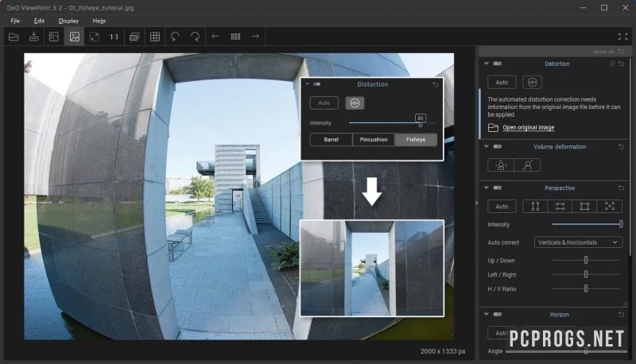Open the Edit menu
The height and width of the screenshot is (364, 636).
tap(39, 21)
